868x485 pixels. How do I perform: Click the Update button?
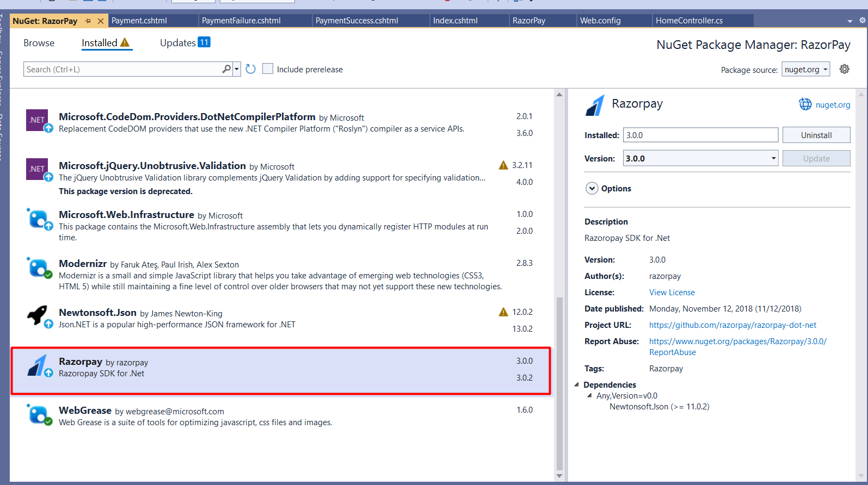pos(816,158)
